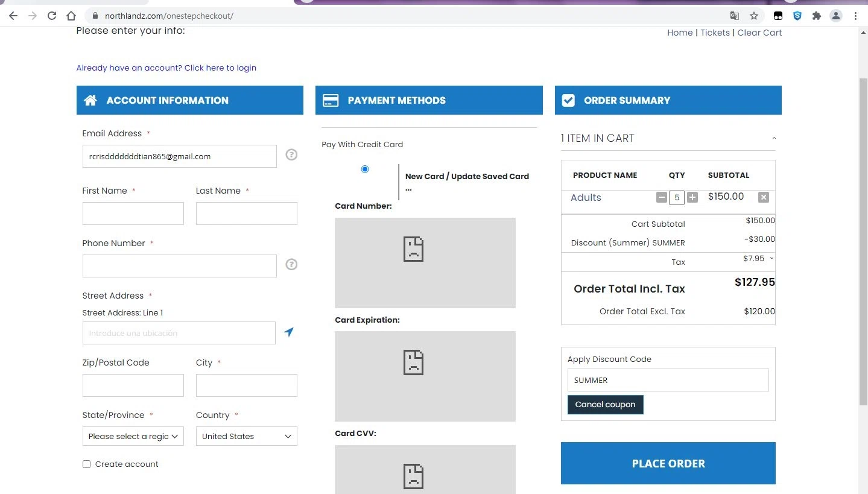Click the Last Name field

coord(247,214)
